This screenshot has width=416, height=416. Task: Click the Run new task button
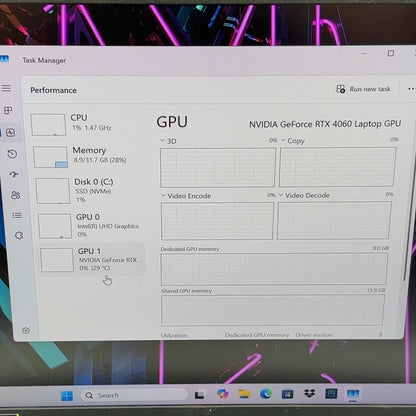(363, 89)
